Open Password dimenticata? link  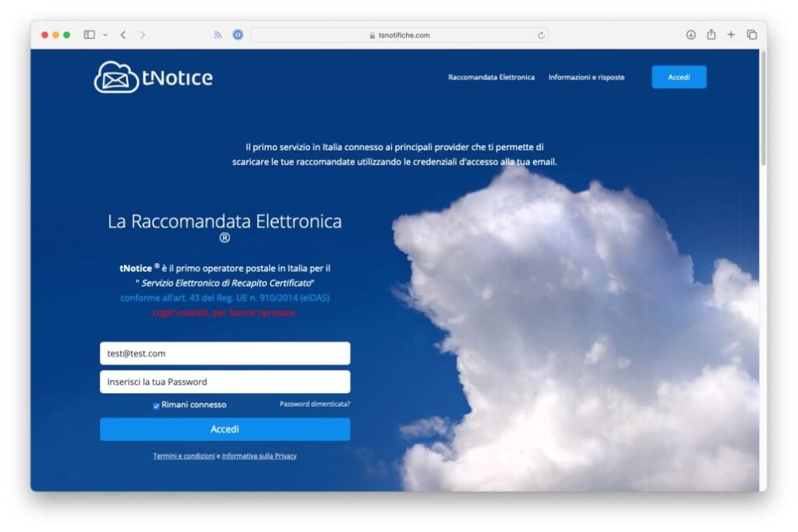[x=315, y=403]
